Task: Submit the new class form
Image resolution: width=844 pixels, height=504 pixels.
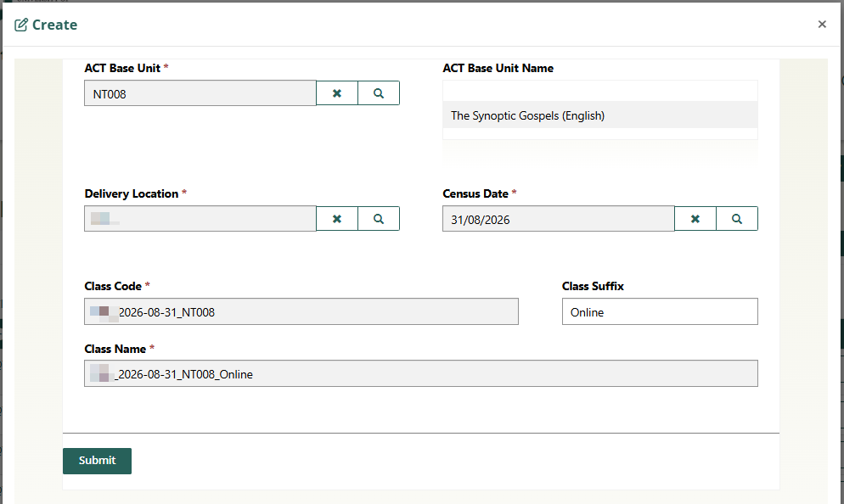Action: 97,461
